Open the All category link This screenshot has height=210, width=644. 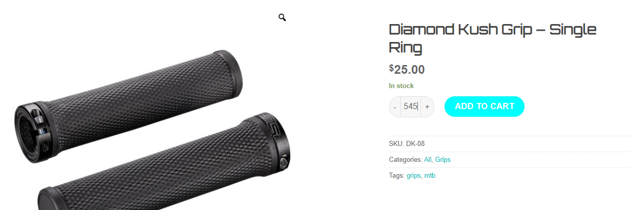click(428, 160)
